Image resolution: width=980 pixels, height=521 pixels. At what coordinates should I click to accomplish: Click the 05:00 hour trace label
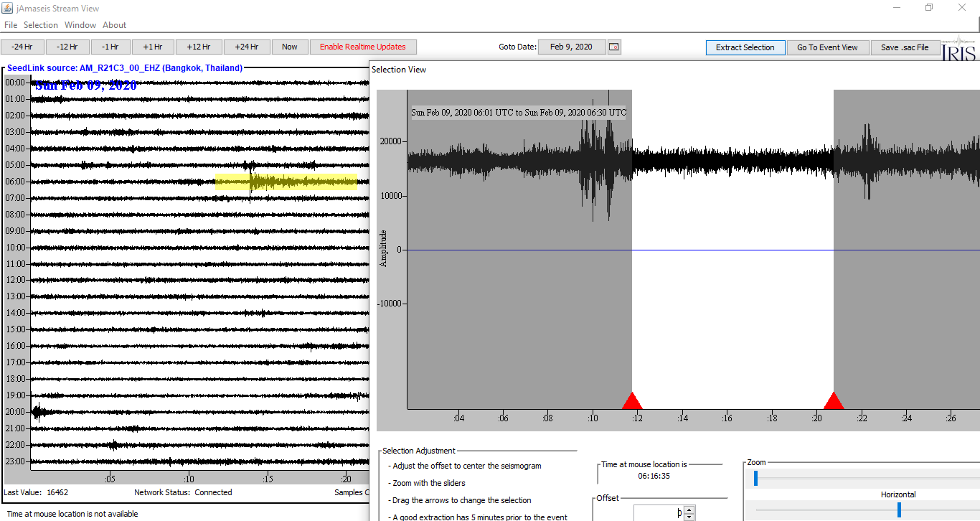15,165
